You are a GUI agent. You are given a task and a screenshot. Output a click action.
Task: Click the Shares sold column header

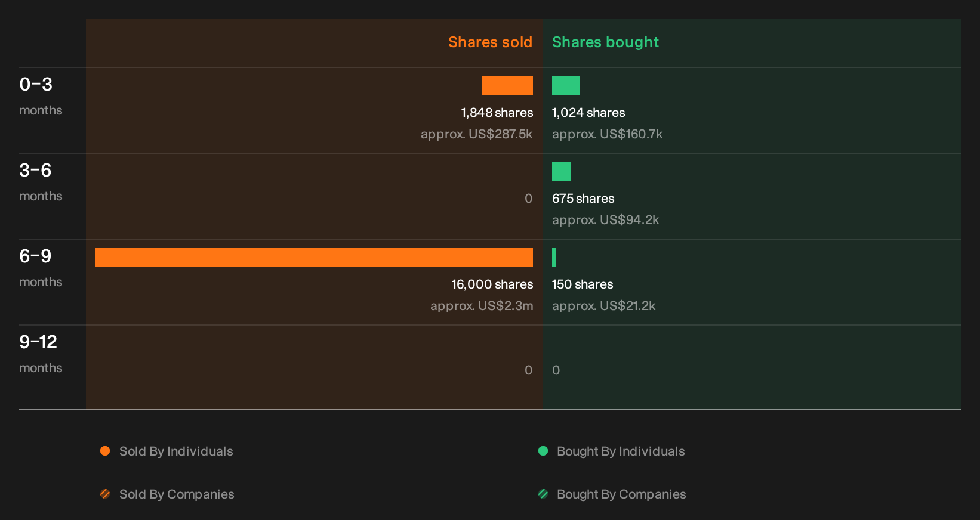[x=490, y=42]
